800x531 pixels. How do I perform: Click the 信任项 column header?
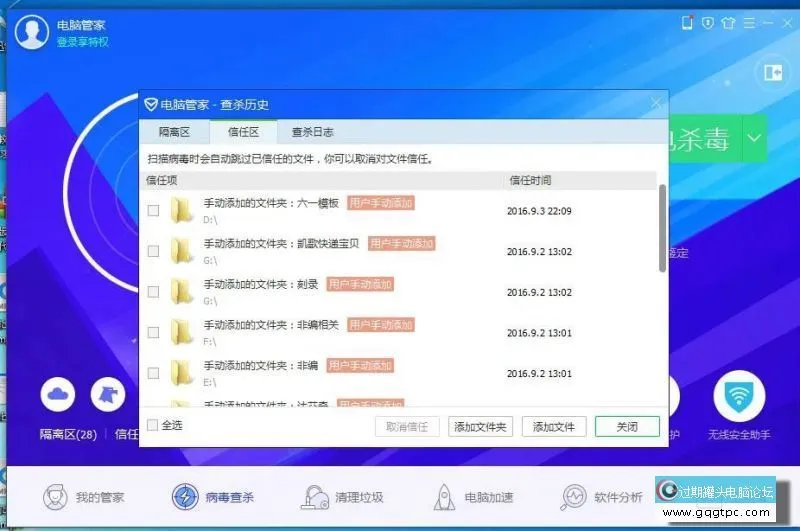(162, 180)
